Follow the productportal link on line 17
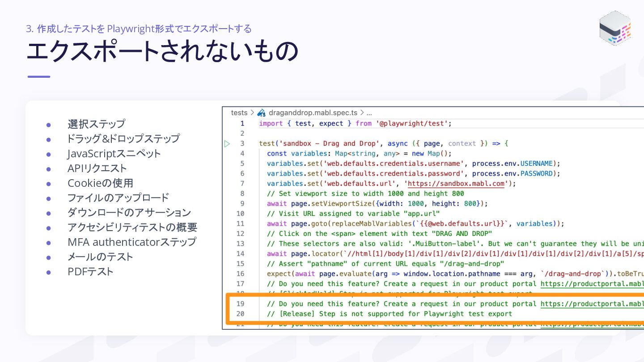644x362 pixels. [x=592, y=283]
